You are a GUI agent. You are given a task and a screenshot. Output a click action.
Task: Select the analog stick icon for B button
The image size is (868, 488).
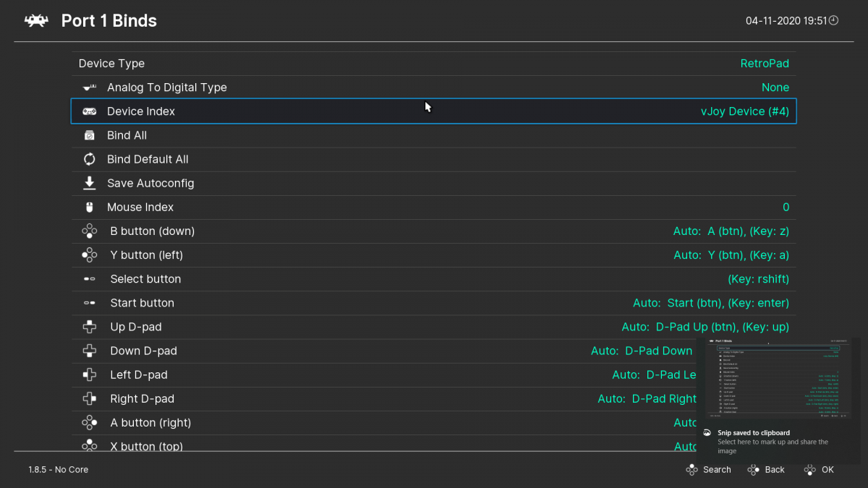[x=89, y=231]
